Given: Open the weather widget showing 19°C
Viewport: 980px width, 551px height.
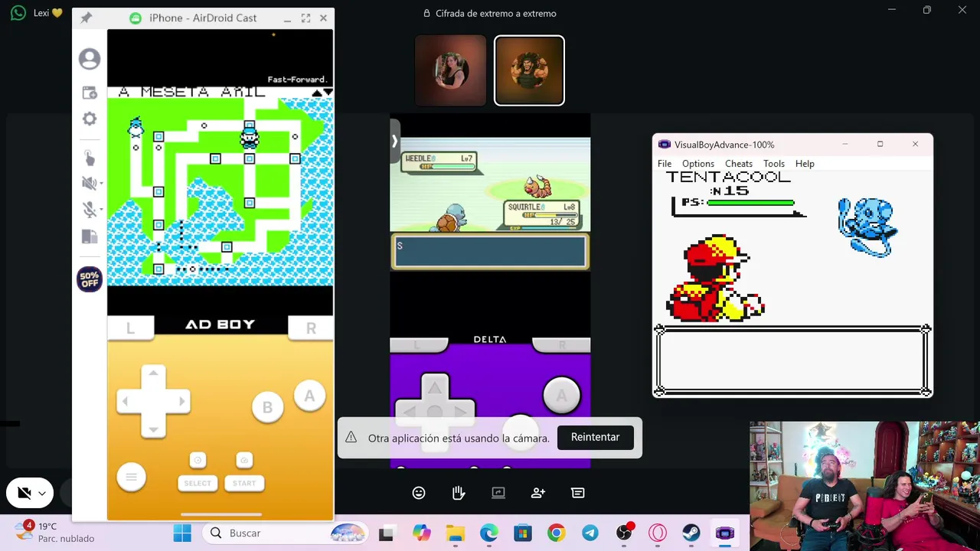Looking at the screenshot, I should [55, 532].
